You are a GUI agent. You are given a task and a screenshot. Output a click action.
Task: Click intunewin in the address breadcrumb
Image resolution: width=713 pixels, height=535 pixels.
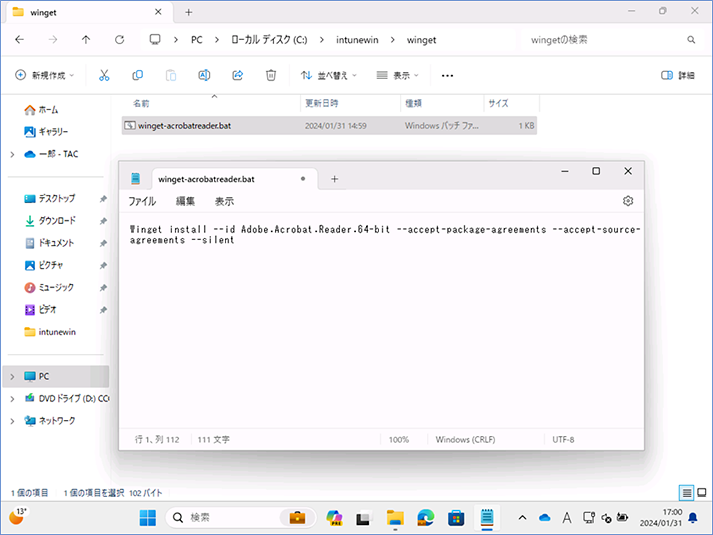click(x=357, y=40)
